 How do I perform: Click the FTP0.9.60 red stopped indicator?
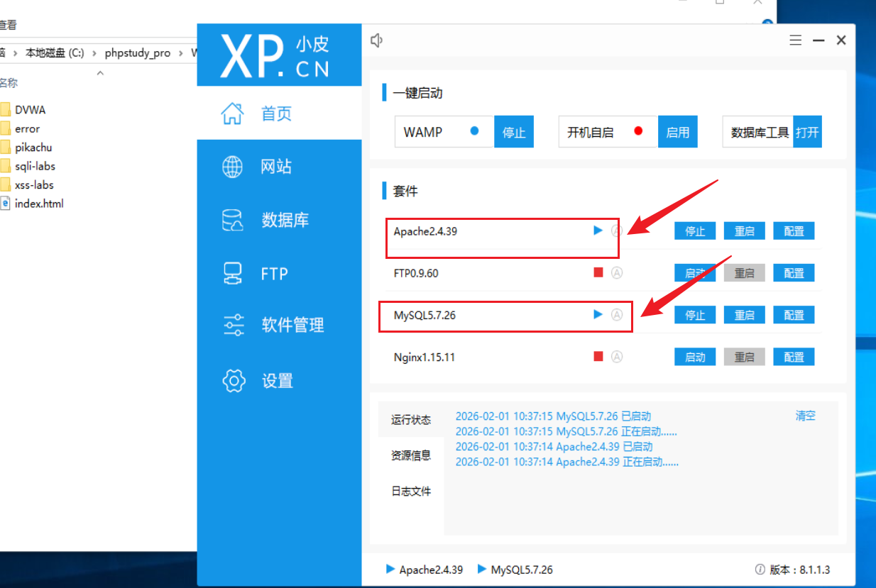(x=598, y=272)
